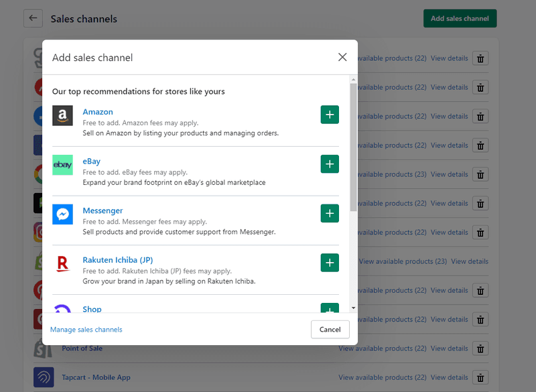The image size is (536, 392).
Task: Open the Manage sales channels link
Action: coord(86,330)
